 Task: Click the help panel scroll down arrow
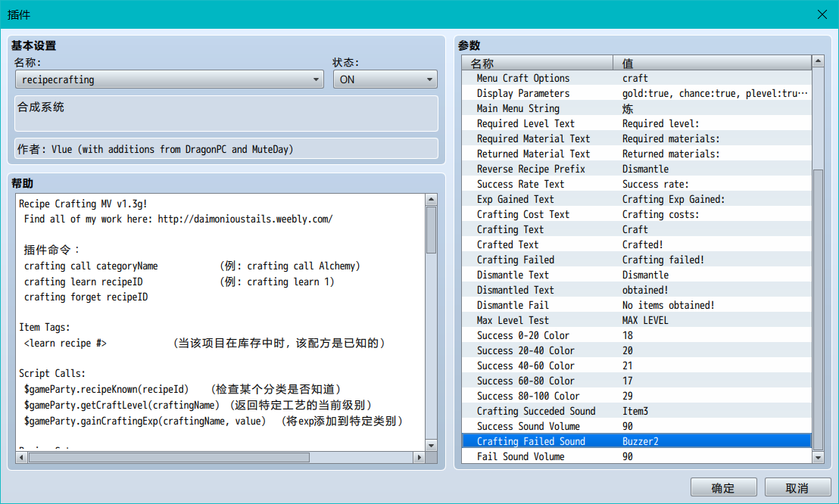click(x=432, y=445)
